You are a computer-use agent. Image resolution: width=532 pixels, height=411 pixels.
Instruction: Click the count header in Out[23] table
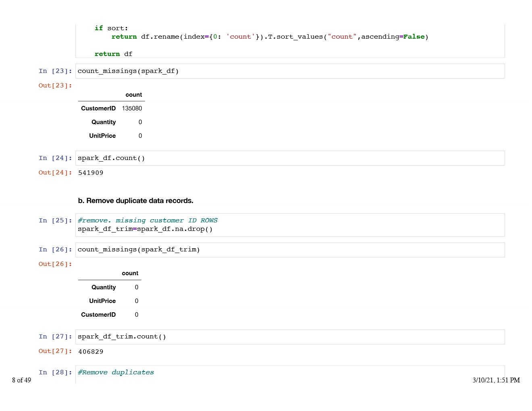133,95
